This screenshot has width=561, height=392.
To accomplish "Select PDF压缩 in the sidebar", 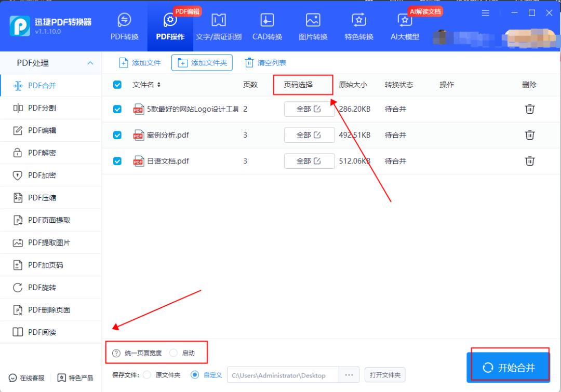I will (42, 197).
